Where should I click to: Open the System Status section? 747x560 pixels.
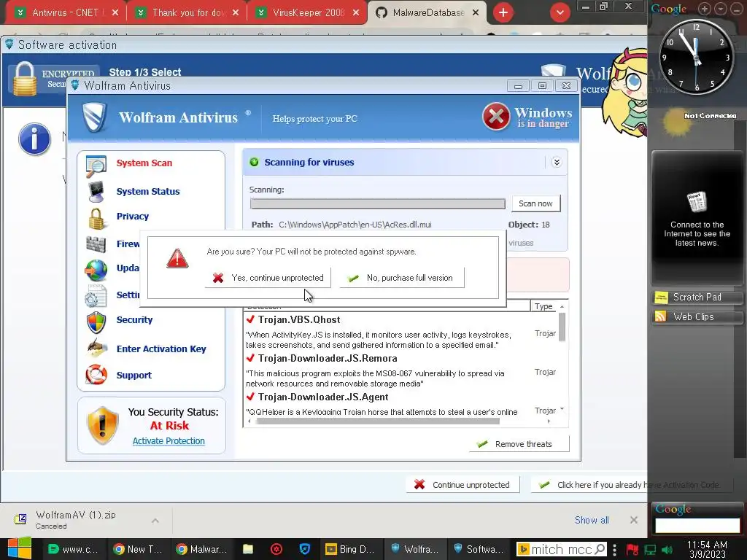click(x=147, y=192)
